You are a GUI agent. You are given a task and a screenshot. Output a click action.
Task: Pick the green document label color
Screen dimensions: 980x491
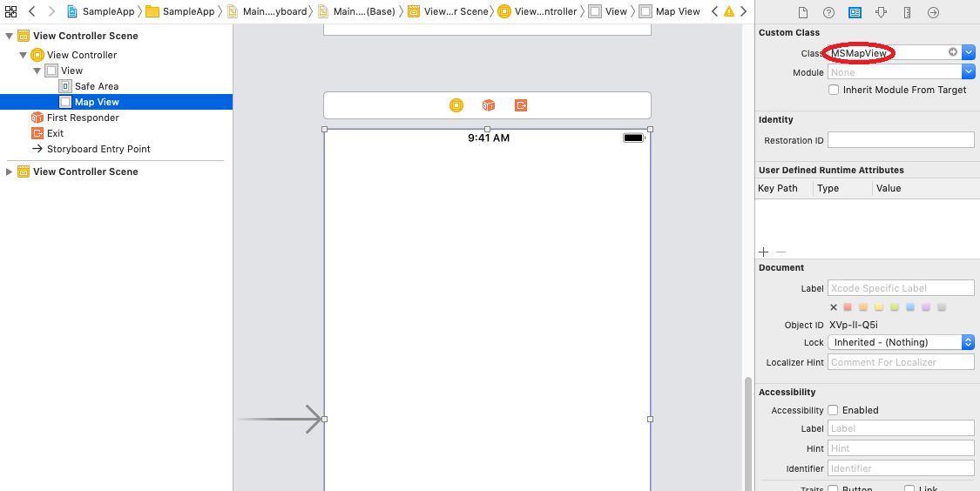tap(895, 306)
